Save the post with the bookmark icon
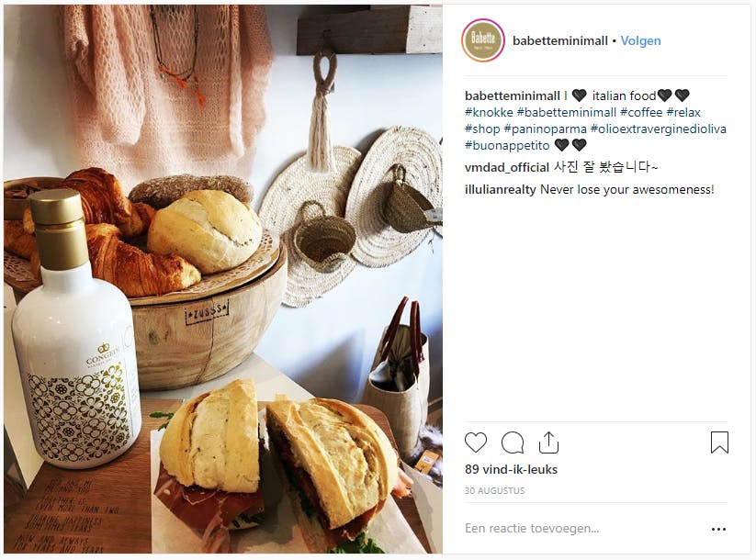The width and height of the screenshot is (756, 560). [x=719, y=442]
